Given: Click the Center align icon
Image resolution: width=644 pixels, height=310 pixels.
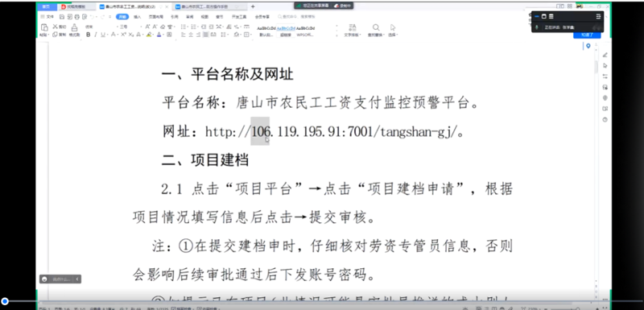Looking at the screenshot, I should pyautogui.click(x=191, y=35).
